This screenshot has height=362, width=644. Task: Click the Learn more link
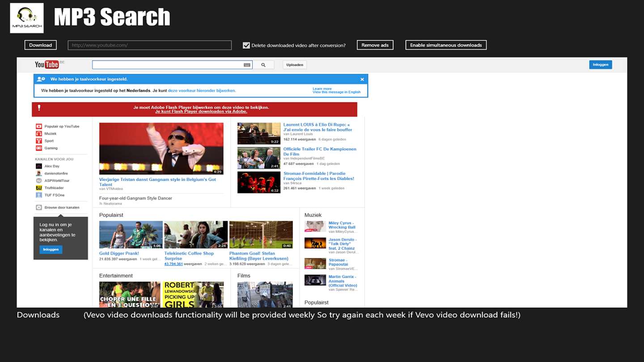[x=322, y=88]
